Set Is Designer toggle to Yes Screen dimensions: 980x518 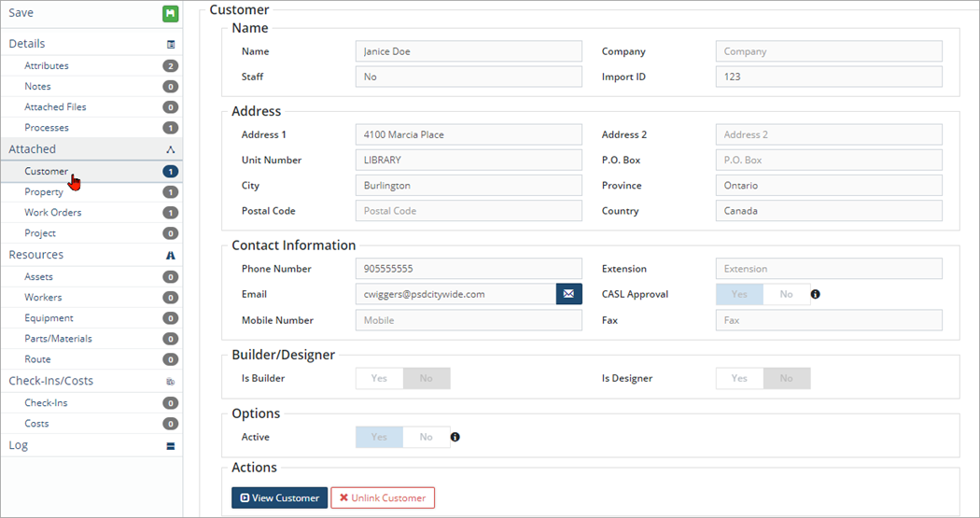(x=739, y=378)
